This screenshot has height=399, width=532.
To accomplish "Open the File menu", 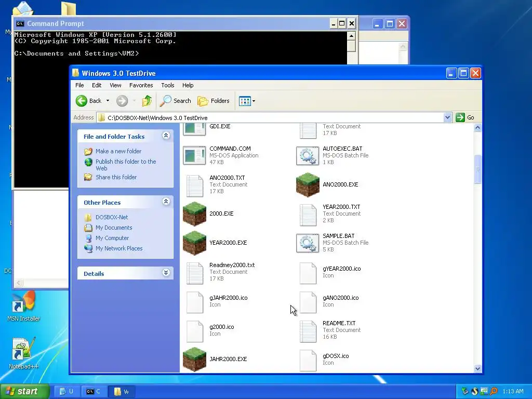I will click(79, 85).
